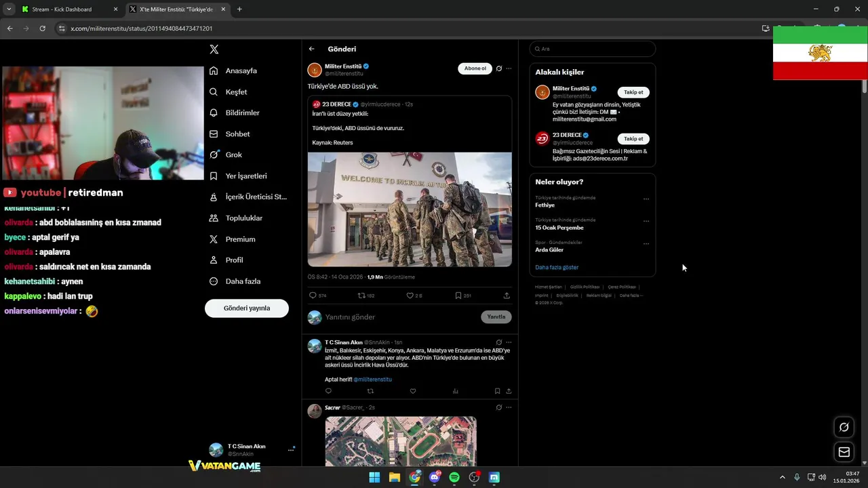This screenshot has width=868, height=488.
Task: Expand Daha fazla menu
Action: pyautogui.click(x=235, y=281)
